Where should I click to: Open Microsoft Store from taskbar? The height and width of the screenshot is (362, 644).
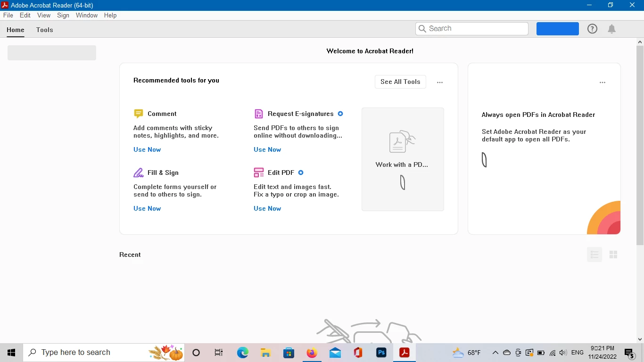click(x=289, y=353)
